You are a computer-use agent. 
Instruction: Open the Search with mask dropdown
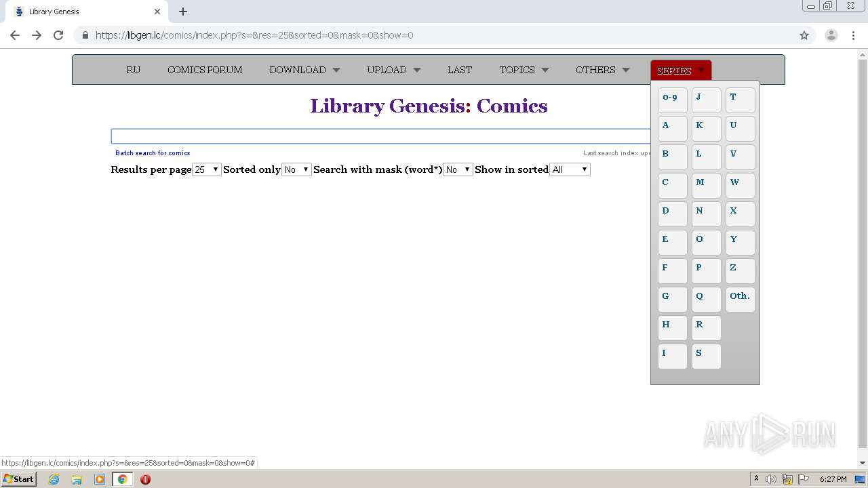coord(458,169)
